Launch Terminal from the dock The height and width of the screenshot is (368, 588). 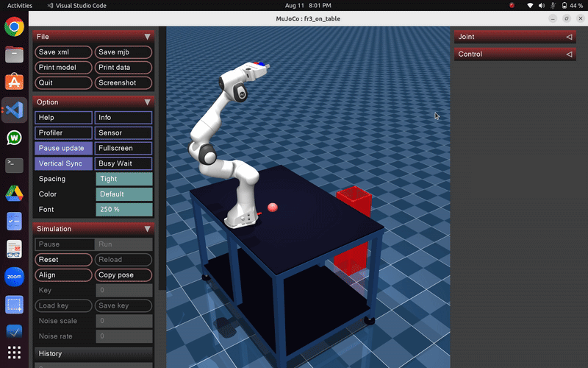click(x=14, y=165)
